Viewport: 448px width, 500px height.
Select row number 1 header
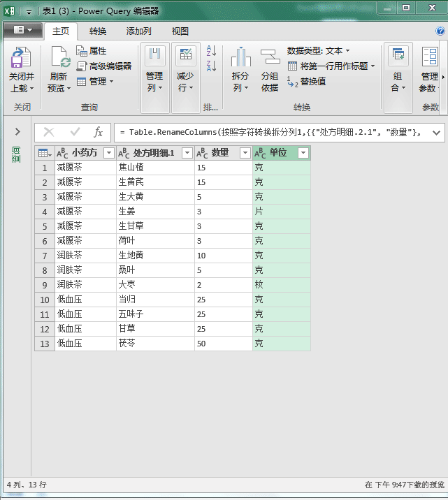(x=45, y=168)
